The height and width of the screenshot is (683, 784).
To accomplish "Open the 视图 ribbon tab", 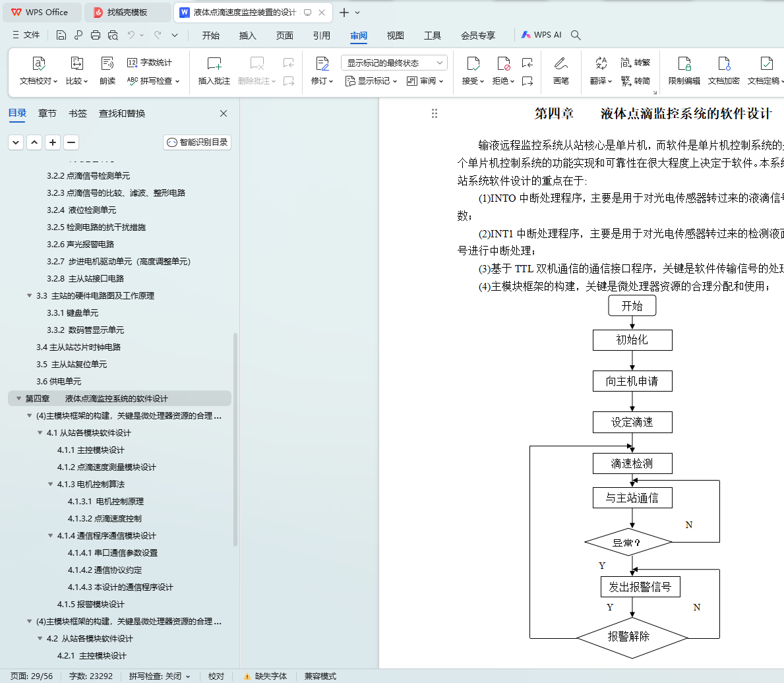I will [x=395, y=35].
